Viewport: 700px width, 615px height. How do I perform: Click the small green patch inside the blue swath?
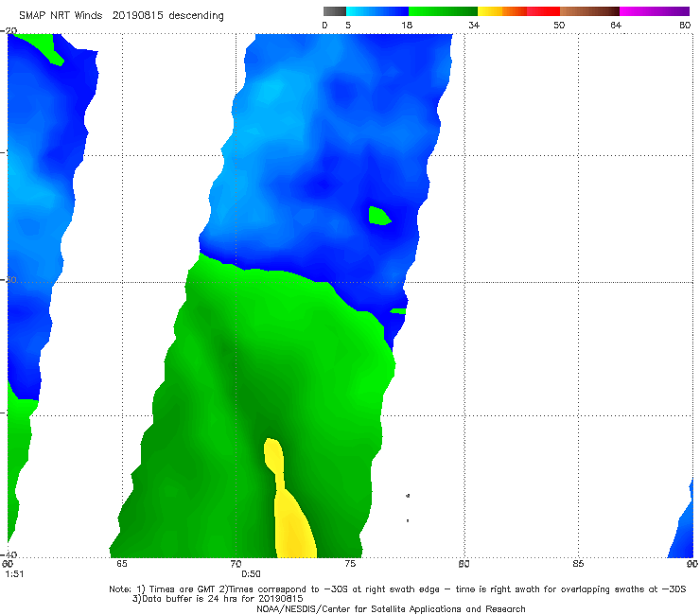(x=379, y=216)
